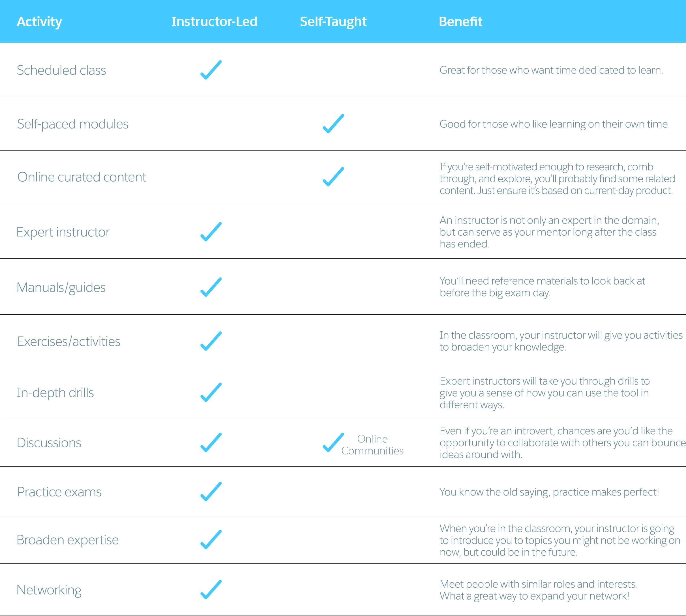Click the Discussions Instructor-Led checkmark
This screenshot has width=686, height=616.
click(211, 443)
